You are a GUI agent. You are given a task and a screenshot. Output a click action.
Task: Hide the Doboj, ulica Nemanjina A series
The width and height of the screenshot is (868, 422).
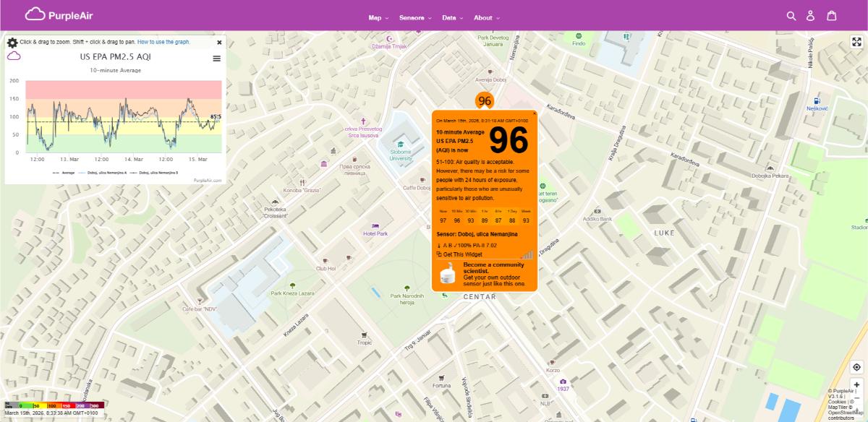pyautogui.click(x=107, y=173)
